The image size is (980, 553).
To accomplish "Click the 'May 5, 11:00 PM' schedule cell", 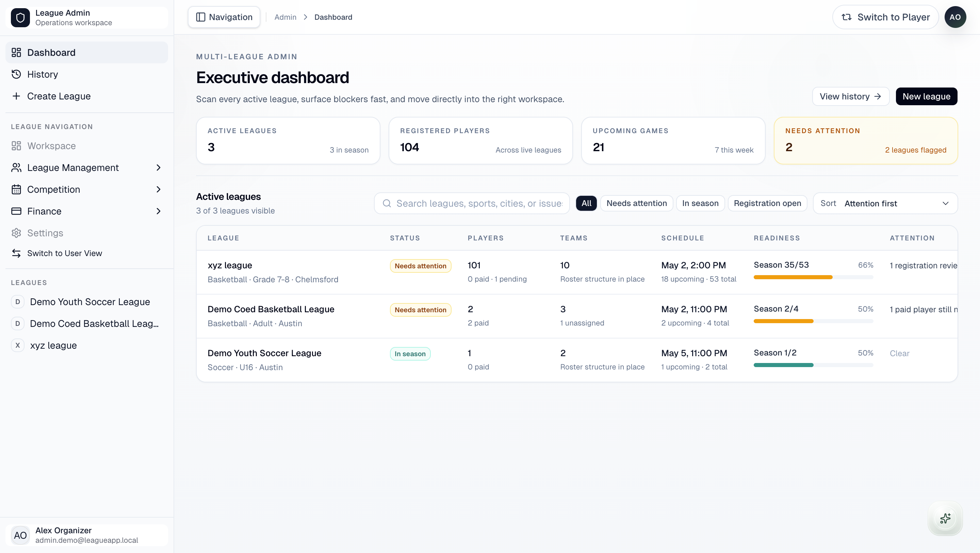I will (694, 353).
